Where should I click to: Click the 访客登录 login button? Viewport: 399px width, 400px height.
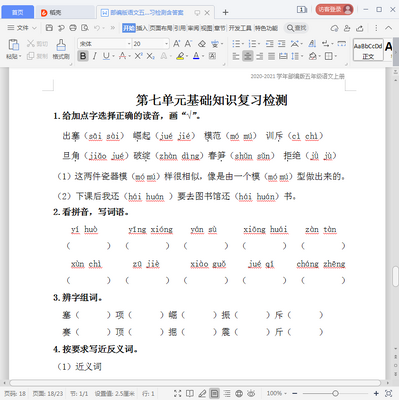pos(334,9)
